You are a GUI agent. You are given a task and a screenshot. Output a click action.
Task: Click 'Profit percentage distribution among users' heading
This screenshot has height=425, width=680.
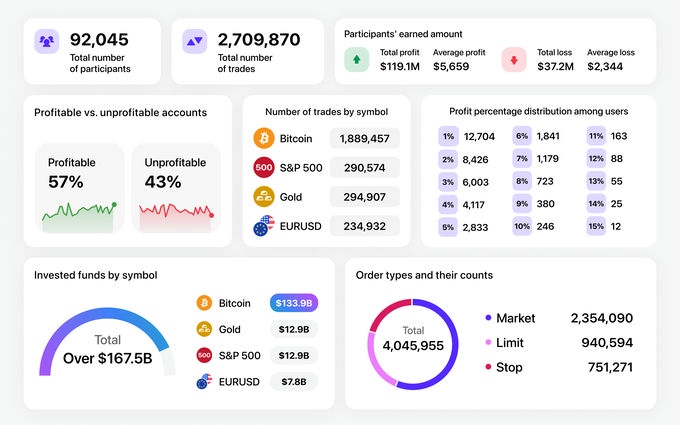[x=539, y=111]
